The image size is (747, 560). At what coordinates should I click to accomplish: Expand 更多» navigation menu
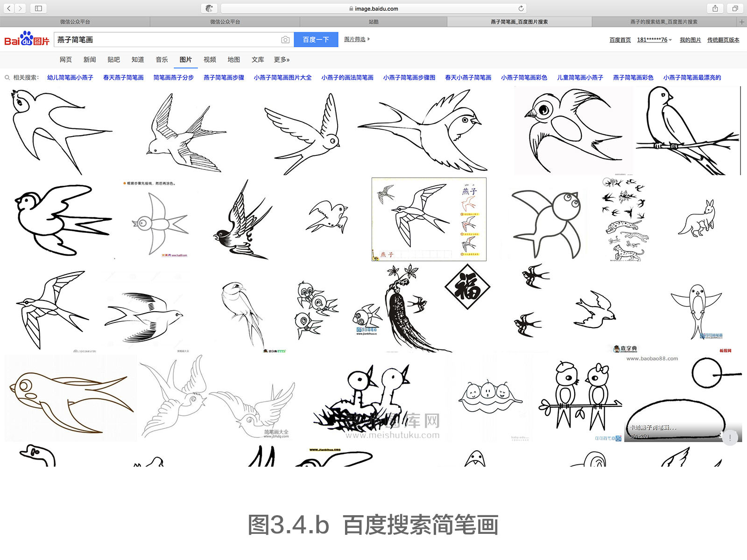click(x=282, y=60)
